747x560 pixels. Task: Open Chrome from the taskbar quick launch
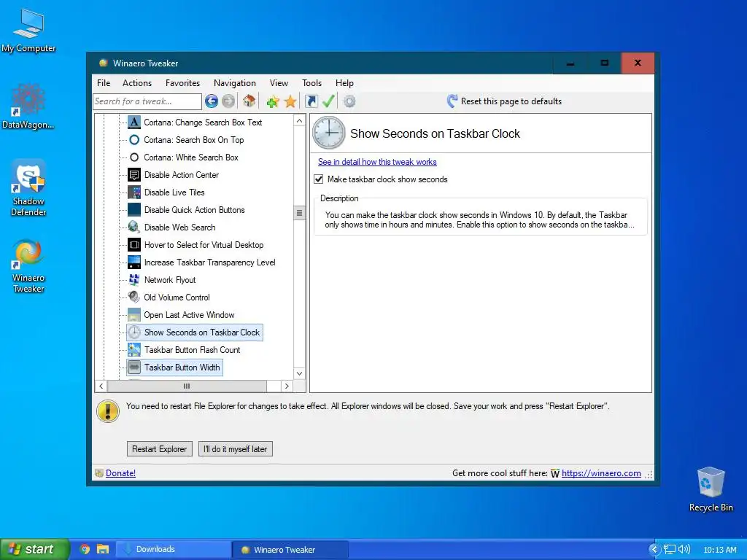pos(85,549)
